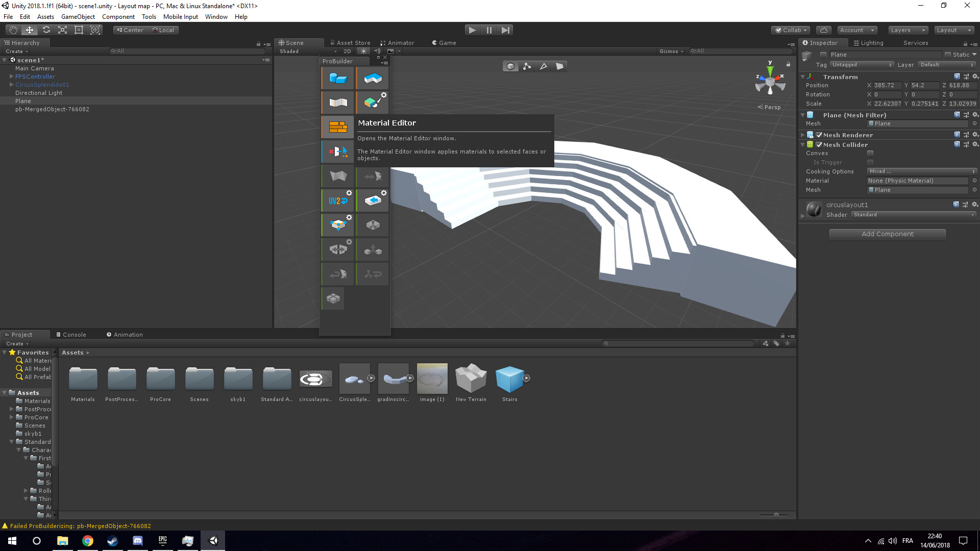980x551 pixels.
Task: Expand FPSController in the Hierarchy
Action: pos(11,76)
